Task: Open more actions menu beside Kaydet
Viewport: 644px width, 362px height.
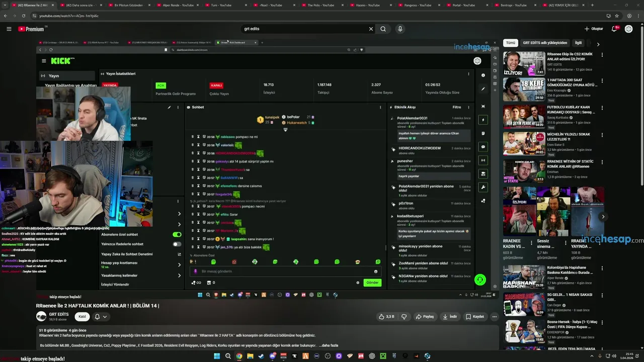Action: coord(495,317)
